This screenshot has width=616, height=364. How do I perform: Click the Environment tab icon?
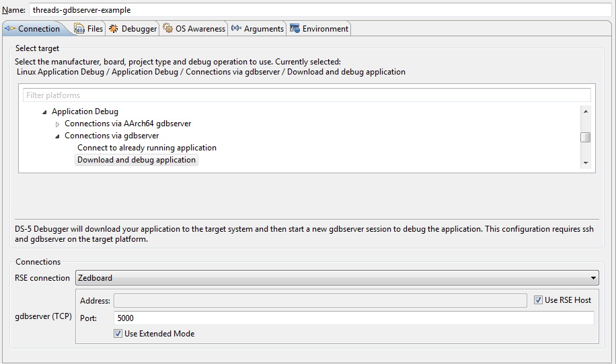(x=295, y=29)
